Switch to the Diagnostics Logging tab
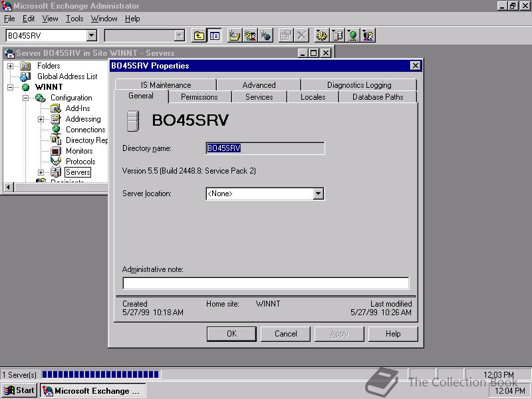 (359, 85)
